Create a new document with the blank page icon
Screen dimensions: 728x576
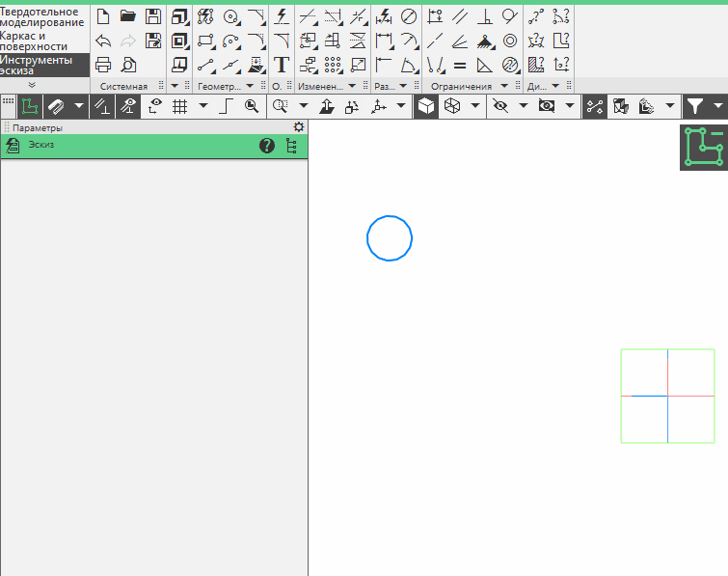[x=103, y=16]
